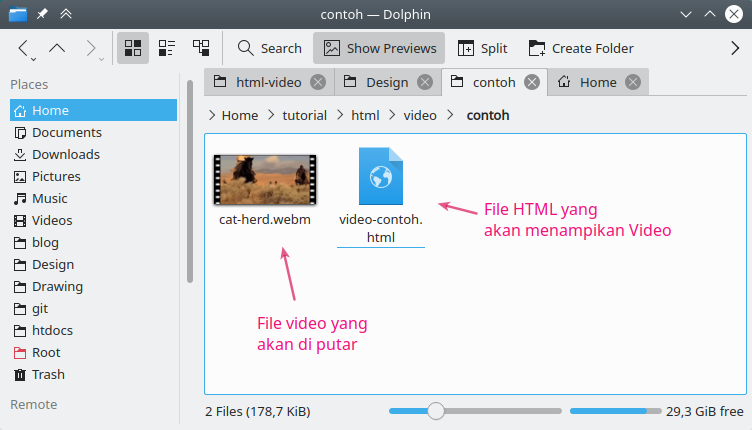752x430 pixels.
Task: Open htdocs folder in Places
Action: (x=94, y=331)
